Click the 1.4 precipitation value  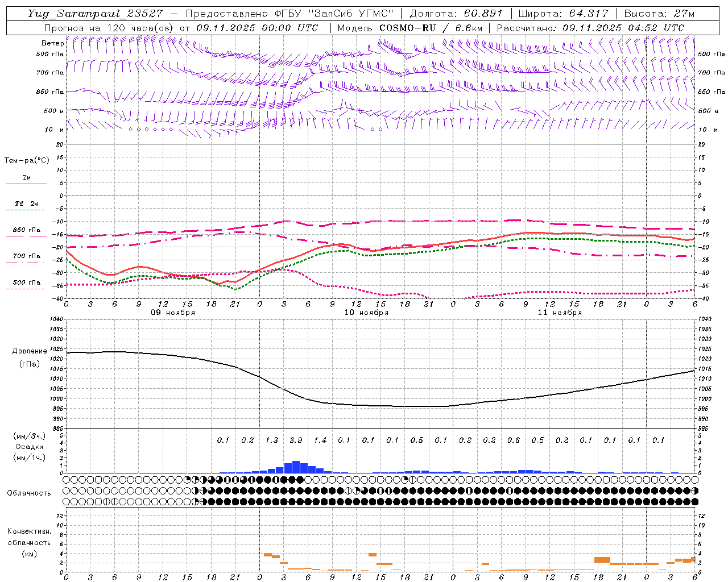tap(320, 440)
